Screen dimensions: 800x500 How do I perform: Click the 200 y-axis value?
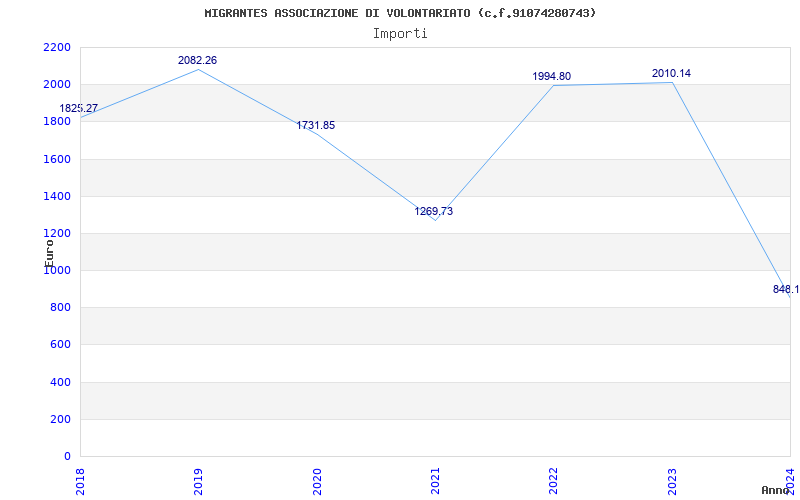point(60,419)
